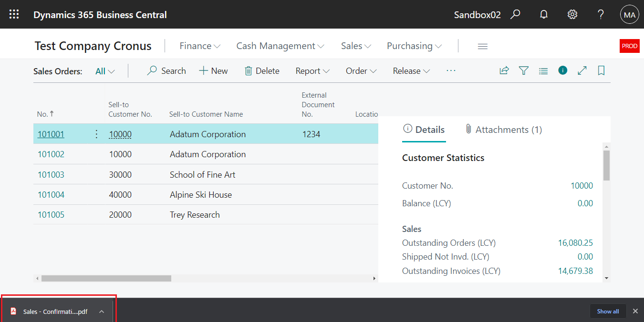The height and width of the screenshot is (322, 644).
Task: Open the notifications bell
Action: tap(543, 14)
